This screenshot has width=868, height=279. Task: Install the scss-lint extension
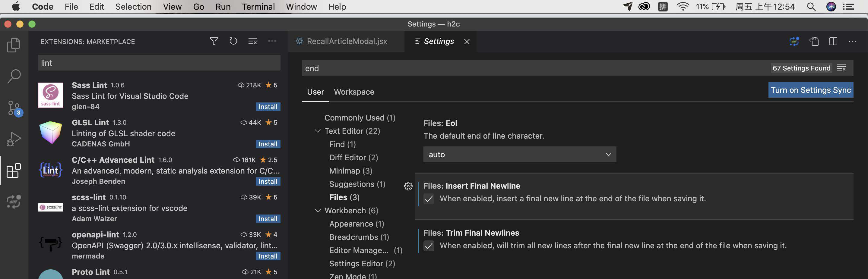pyautogui.click(x=268, y=219)
